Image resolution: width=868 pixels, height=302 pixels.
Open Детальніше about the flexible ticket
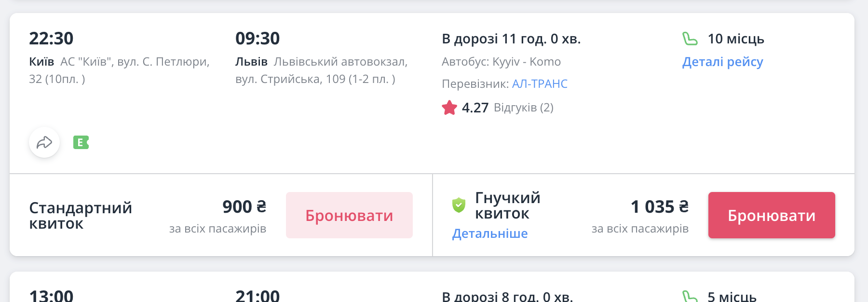489,233
